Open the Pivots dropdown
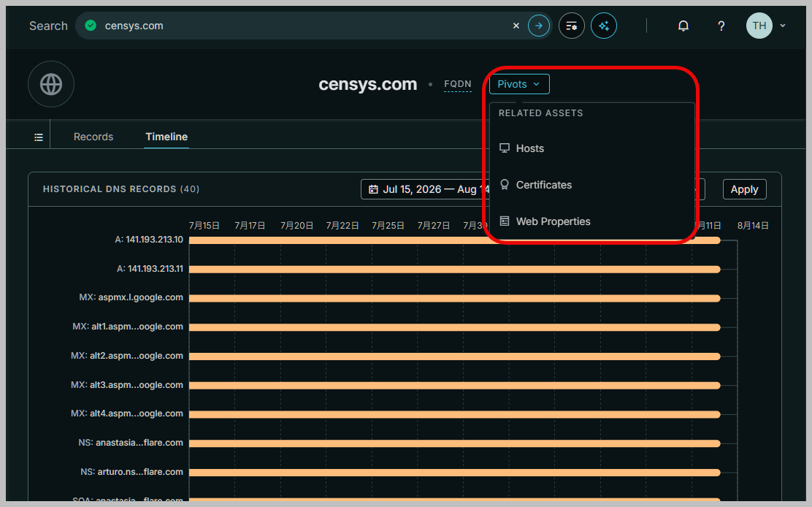Screen dimensions: 812x507 coord(519,84)
